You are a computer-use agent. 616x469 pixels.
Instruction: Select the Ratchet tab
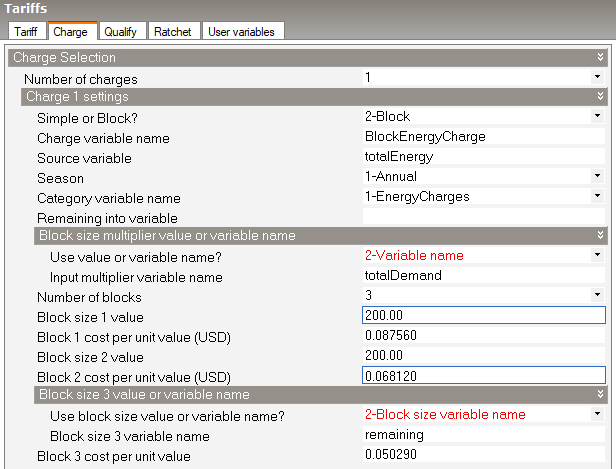173,31
